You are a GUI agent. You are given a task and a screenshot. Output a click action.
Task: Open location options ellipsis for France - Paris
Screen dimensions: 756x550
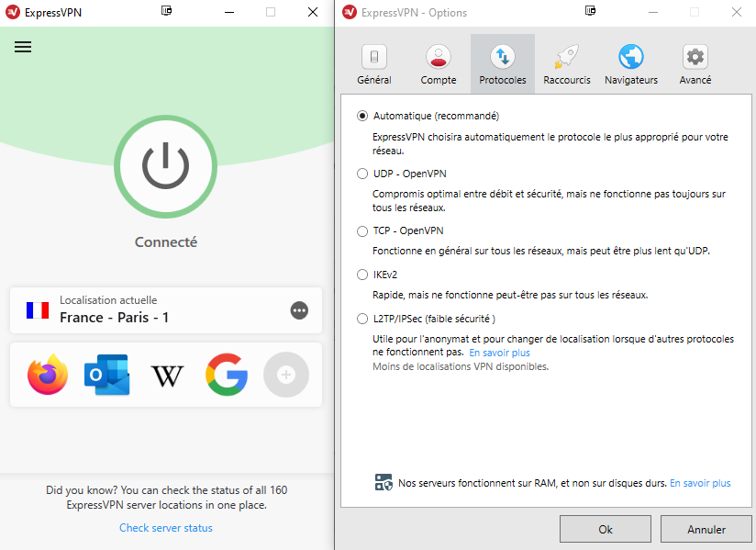(299, 310)
